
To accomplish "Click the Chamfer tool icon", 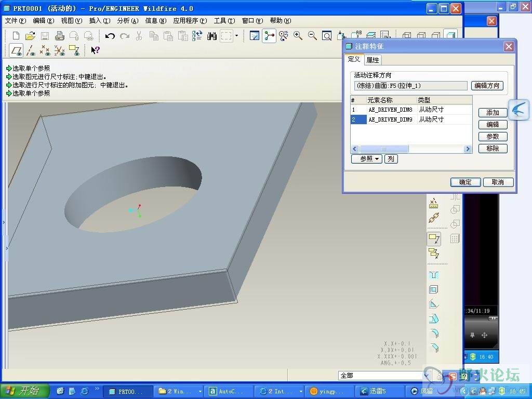I will tap(434, 348).
